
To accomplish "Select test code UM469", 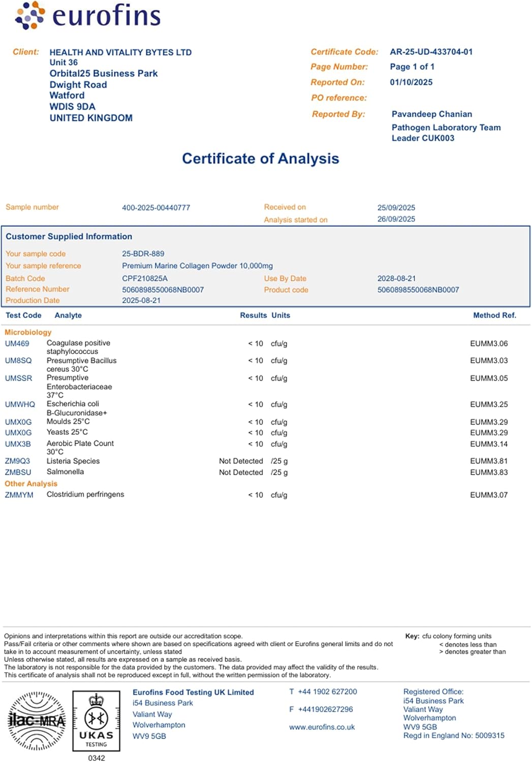I will (x=17, y=343).
